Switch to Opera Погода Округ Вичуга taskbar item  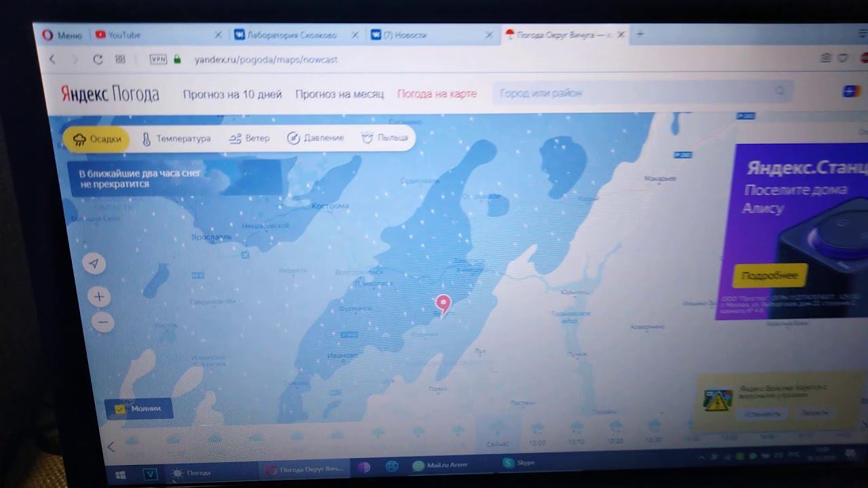coord(304,470)
